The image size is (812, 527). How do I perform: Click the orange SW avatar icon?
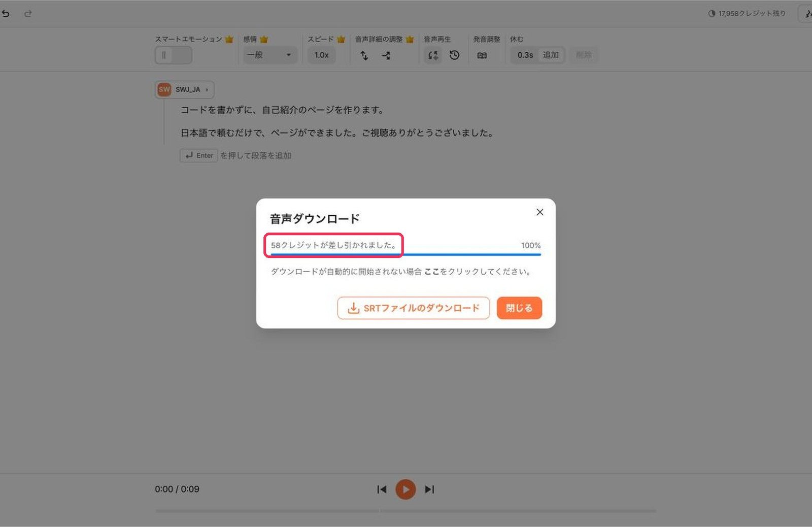(x=164, y=89)
